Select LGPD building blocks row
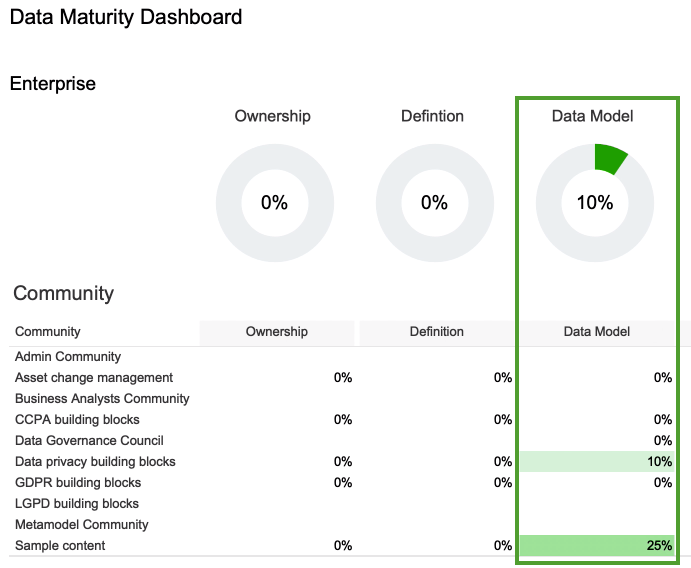 tap(77, 504)
